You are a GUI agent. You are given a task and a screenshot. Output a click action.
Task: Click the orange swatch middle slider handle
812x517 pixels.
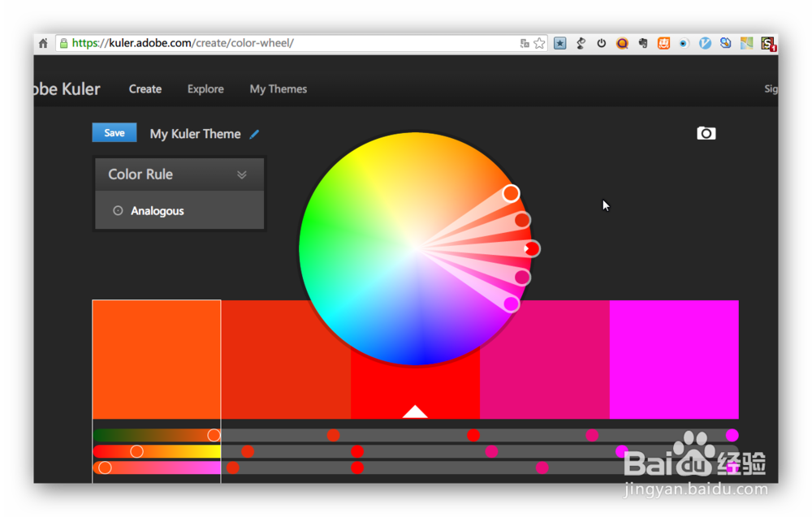(x=136, y=451)
